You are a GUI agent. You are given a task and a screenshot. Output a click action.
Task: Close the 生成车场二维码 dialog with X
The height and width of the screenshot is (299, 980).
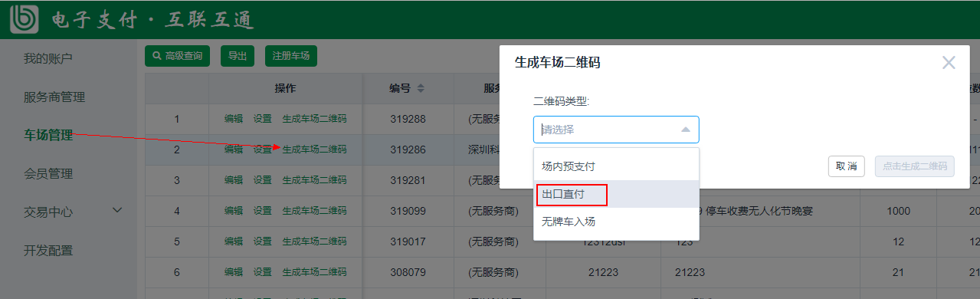click(949, 63)
